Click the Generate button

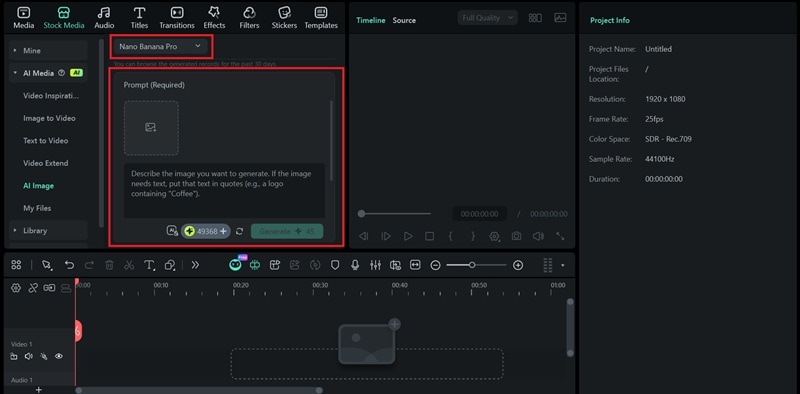coord(287,231)
